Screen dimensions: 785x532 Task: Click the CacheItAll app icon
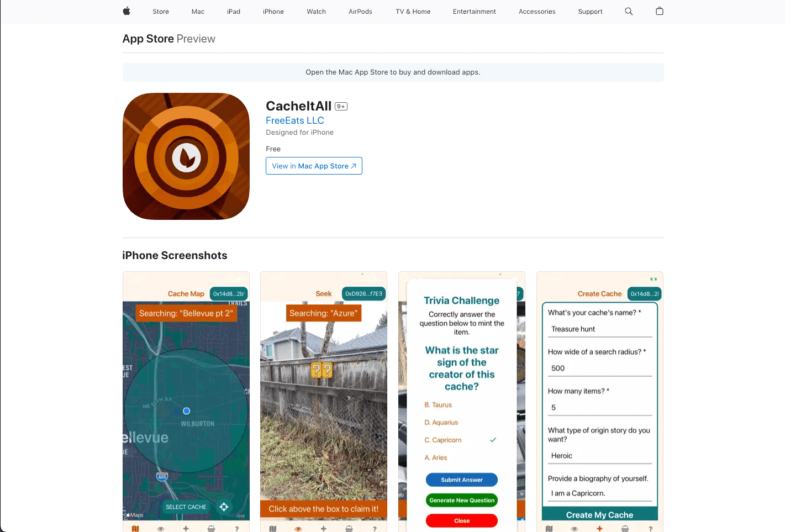click(186, 156)
